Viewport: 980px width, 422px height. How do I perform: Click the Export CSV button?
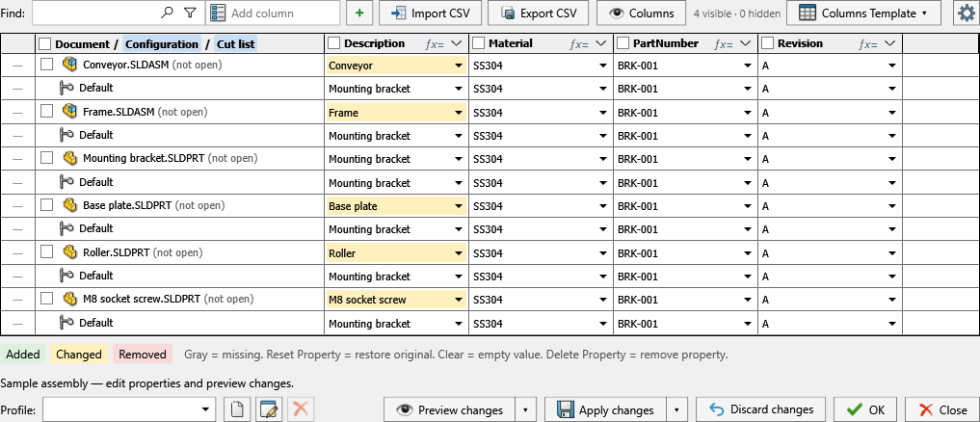click(540, 13)
